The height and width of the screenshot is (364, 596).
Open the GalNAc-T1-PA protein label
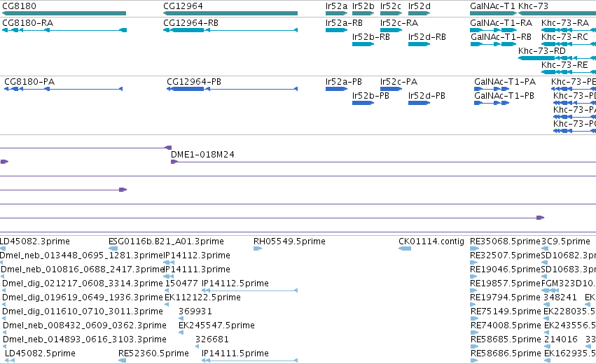[x=505, y=82]
